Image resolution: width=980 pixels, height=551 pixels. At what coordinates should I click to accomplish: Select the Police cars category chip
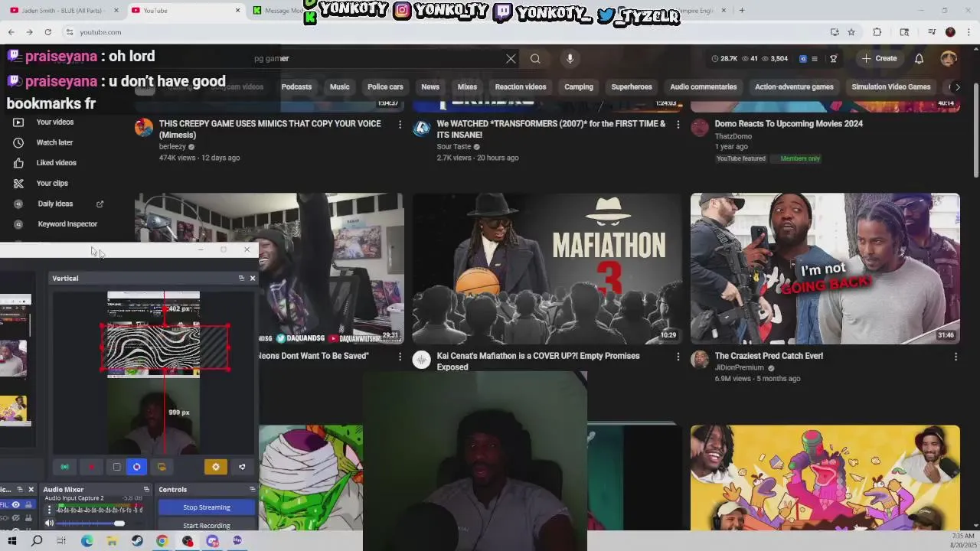coord(385,86)
